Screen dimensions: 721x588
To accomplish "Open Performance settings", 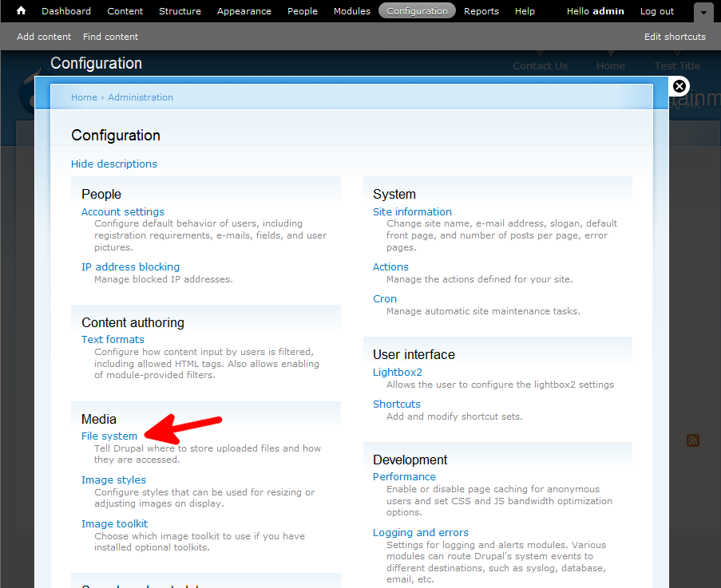I will (x=404, y=477).
